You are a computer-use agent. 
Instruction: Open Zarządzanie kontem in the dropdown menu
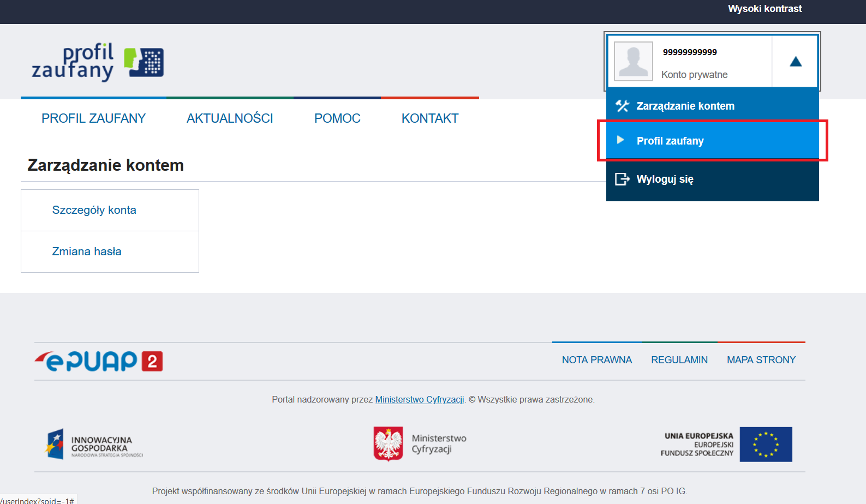pos(713,106)
